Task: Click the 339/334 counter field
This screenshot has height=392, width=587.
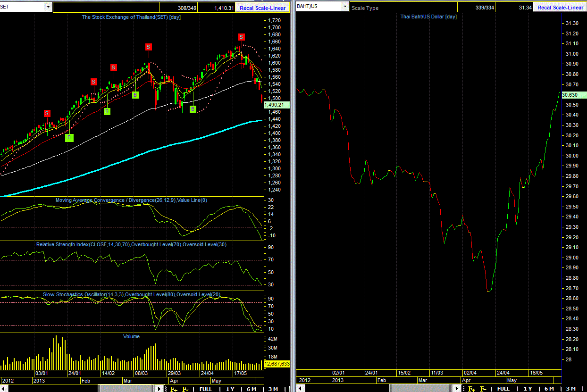Action: click(x=477, y=8)
